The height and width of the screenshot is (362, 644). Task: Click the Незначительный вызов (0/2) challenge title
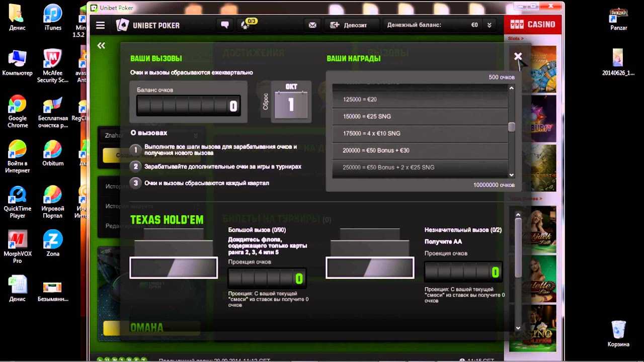(463, 230)
